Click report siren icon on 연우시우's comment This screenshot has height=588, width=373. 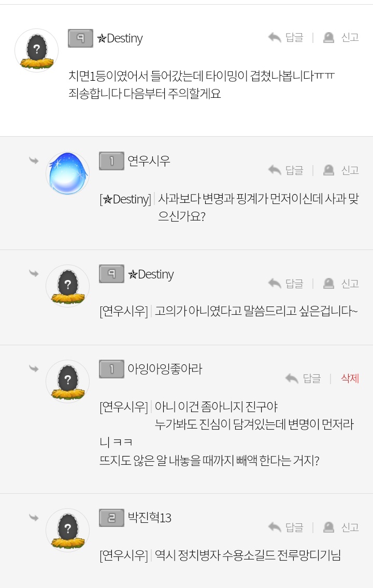coord(328,170)
